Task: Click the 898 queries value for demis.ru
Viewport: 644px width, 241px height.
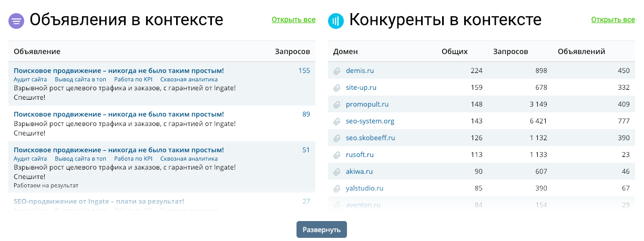Action: (x=541, y=71)
